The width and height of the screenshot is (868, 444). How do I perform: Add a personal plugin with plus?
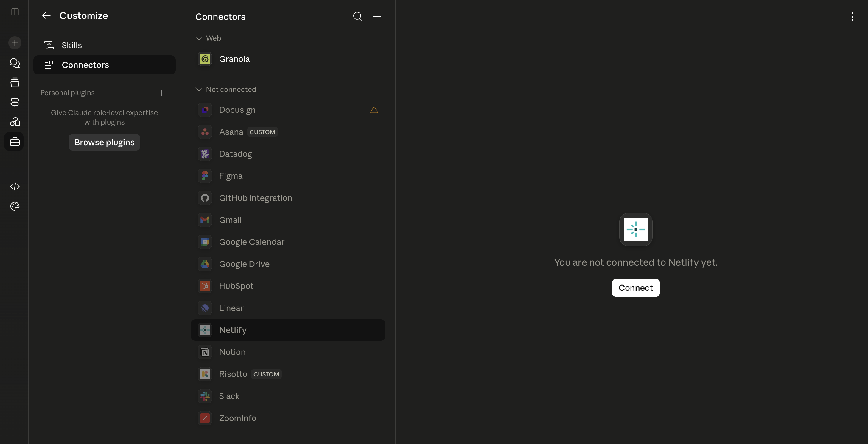point(161,93)
